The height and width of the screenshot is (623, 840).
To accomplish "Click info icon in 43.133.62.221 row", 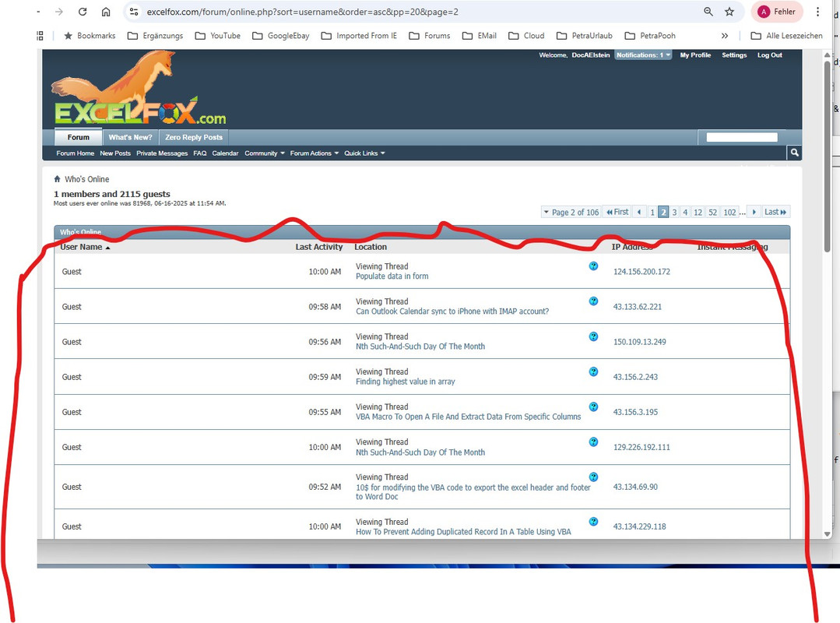I will click(593, 301).
